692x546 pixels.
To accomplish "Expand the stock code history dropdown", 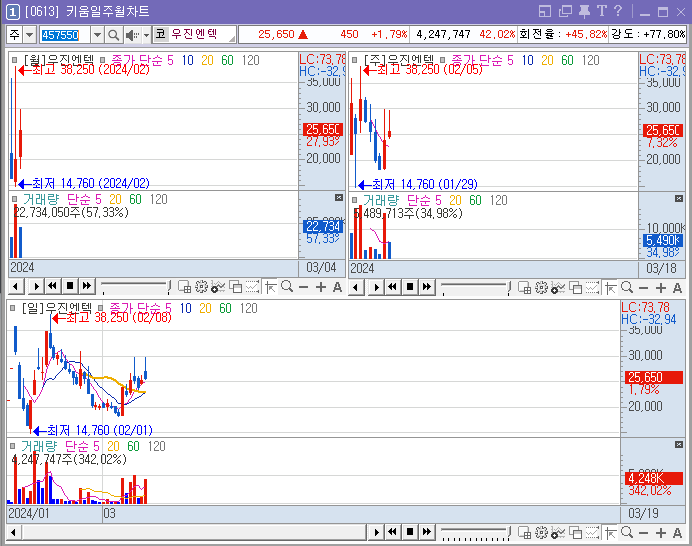I will pos(98,35).
